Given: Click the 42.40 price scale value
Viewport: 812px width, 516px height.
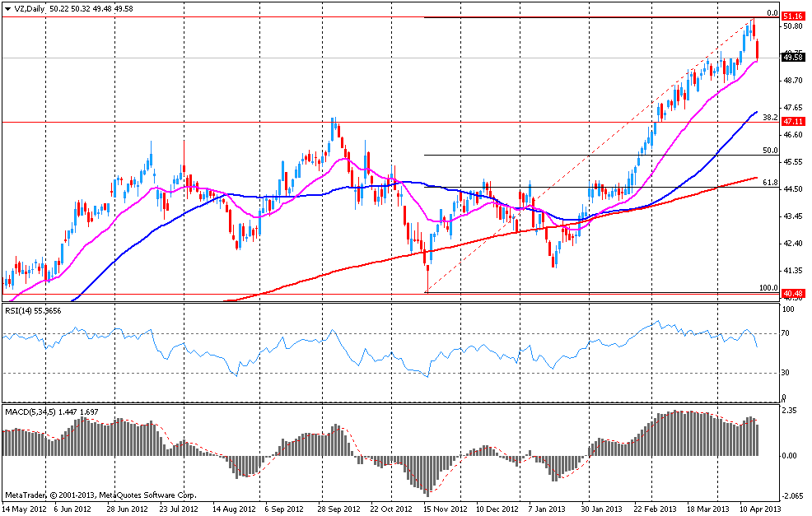Looking at the screenshot, I should tap(793, 243).
